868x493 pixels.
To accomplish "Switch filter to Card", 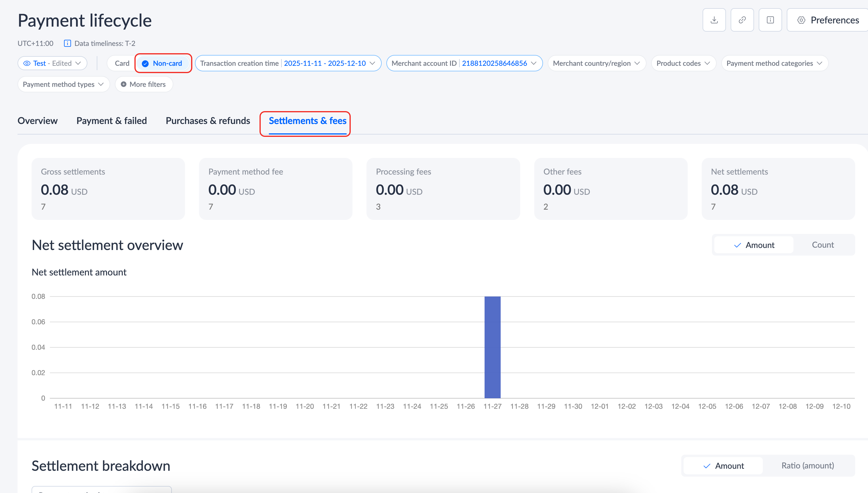I will pyautogui.click(x=122, y=63).
